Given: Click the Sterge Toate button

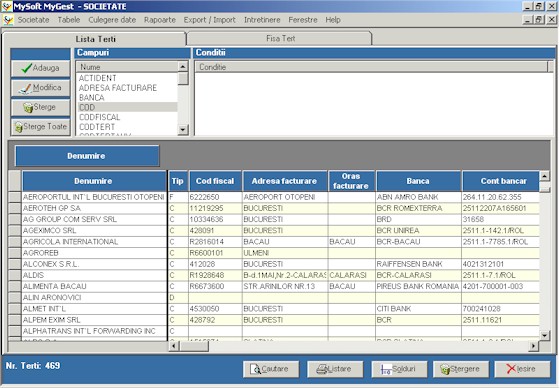Looking at the screenshot, I should click(40, 127).
